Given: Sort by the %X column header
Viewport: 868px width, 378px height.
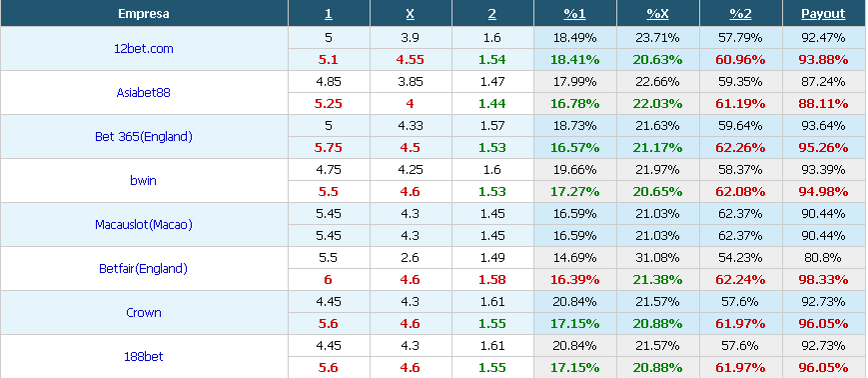Looking at the screenshot, I should coord(657,14).
